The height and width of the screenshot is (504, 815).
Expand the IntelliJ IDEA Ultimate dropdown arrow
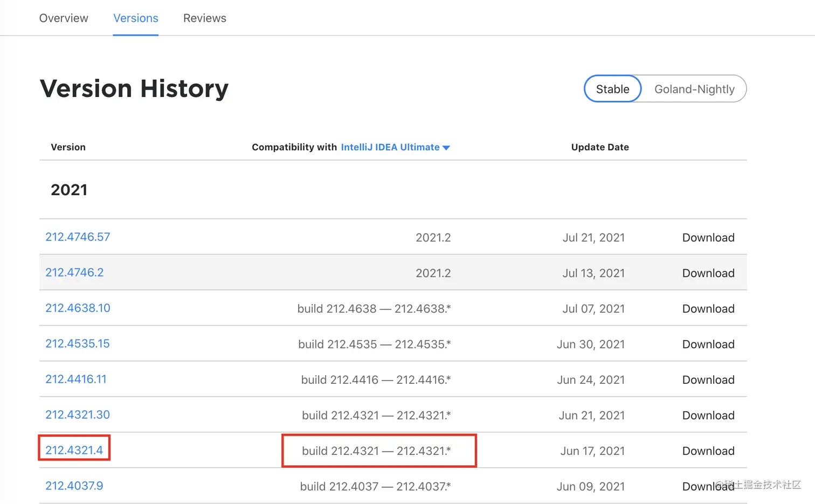[446, 148]
